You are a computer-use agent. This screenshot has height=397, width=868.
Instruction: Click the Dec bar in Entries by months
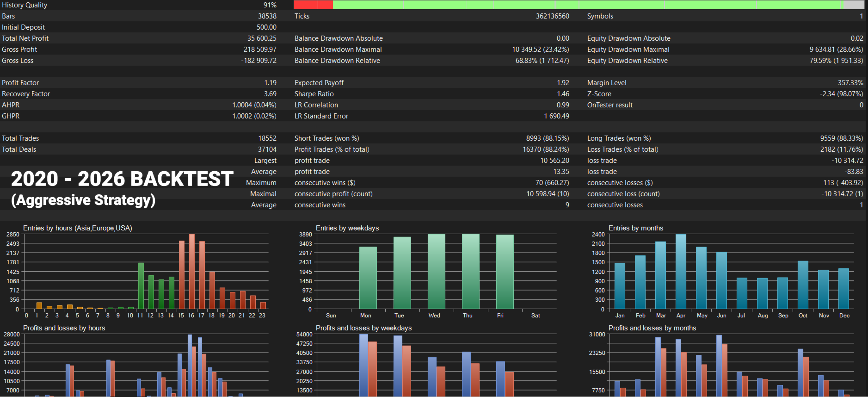point(843,289)
